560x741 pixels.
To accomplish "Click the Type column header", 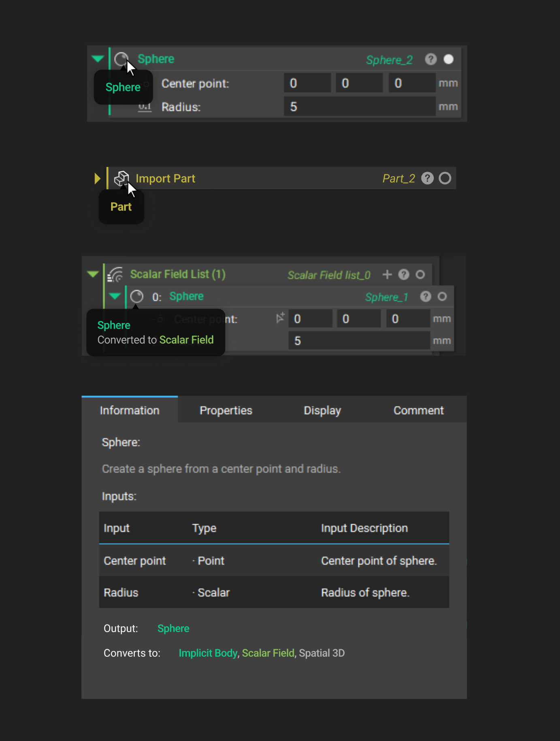I will pos(204,528).
